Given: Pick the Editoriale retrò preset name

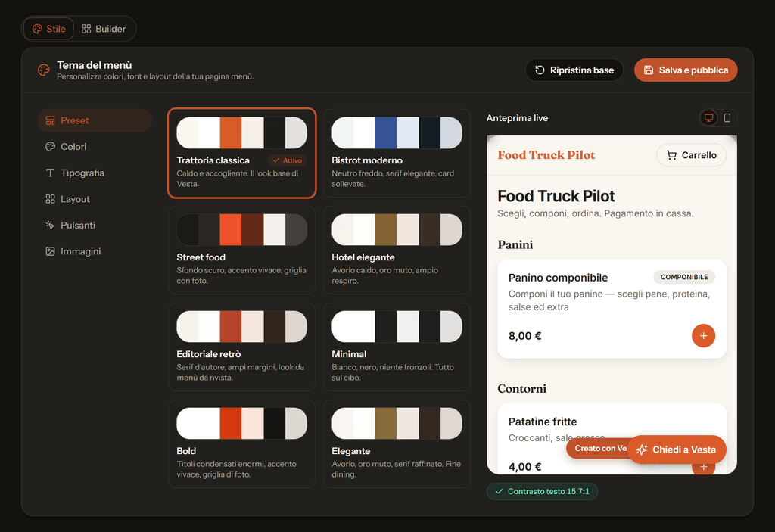Looking at the screenshot, I should 209,354.
